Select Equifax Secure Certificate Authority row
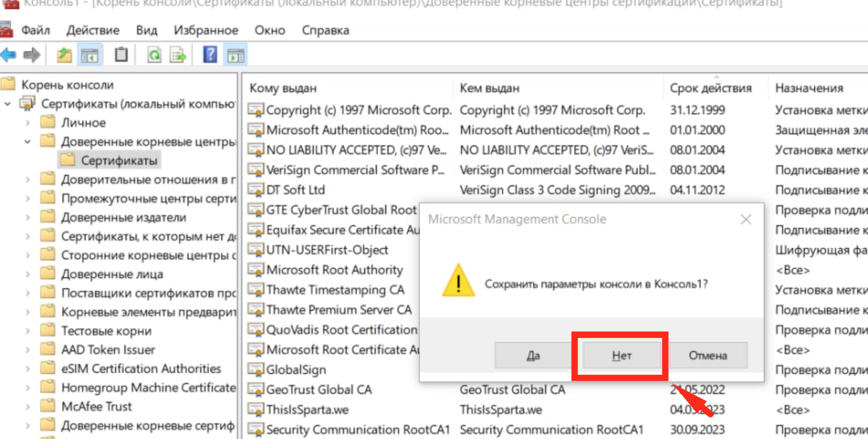 (342, 230)
